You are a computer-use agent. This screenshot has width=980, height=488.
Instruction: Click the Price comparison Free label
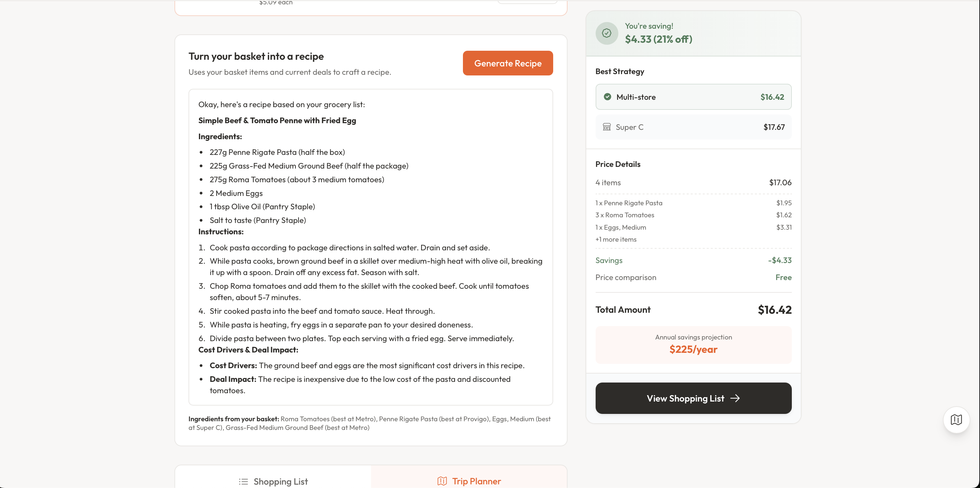pyautogui.click(x=783, y=277)
